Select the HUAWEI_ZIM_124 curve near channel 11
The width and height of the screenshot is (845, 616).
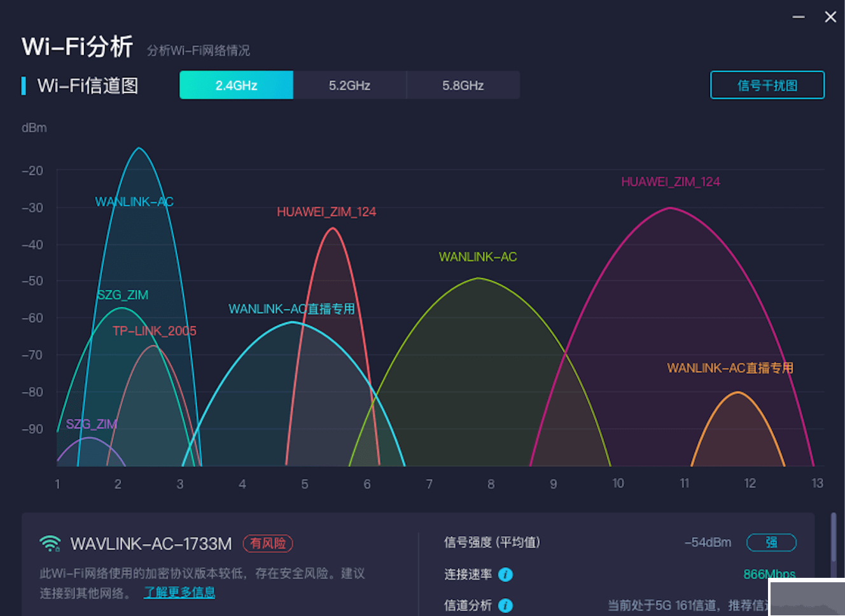coord(669,208)
